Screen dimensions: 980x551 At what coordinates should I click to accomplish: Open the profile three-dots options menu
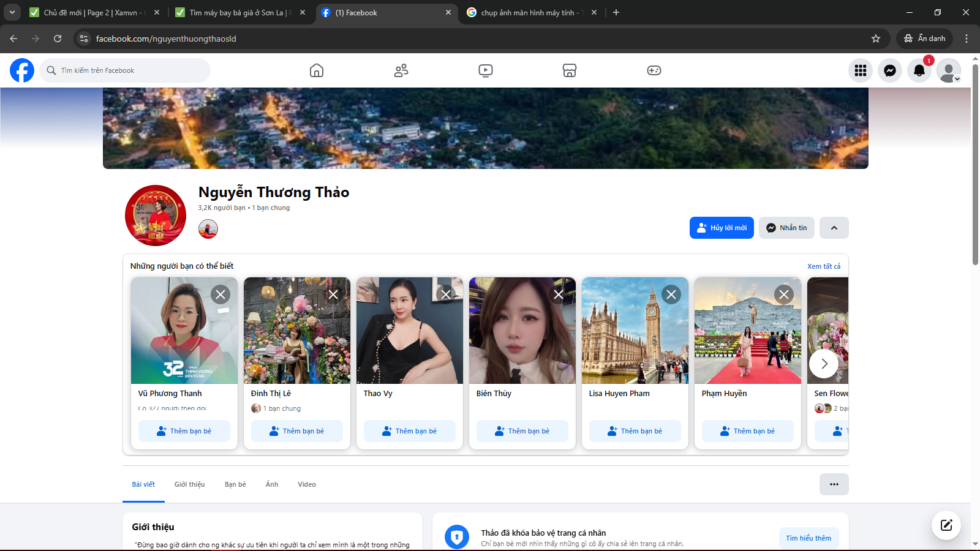pyautogui.click(x=834, y=484)
